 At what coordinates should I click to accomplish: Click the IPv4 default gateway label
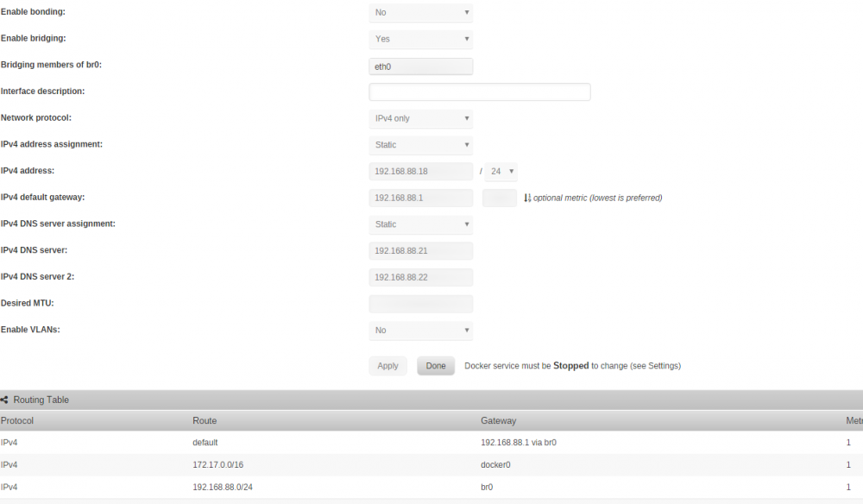tap(42, 197)
